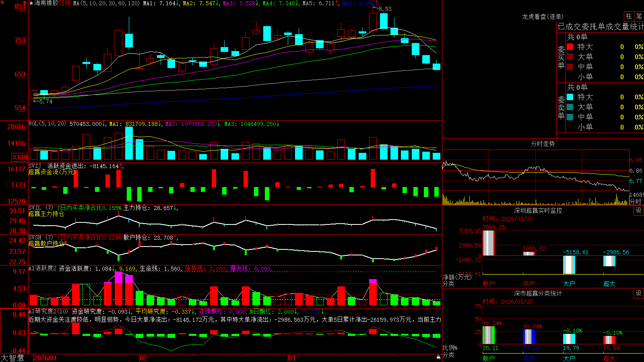The height and width of the screenshot is (362, 644).
Task: Click the cyan 特大 sell-order swatch
Action: pyautogui.click(x=570, y=97)
